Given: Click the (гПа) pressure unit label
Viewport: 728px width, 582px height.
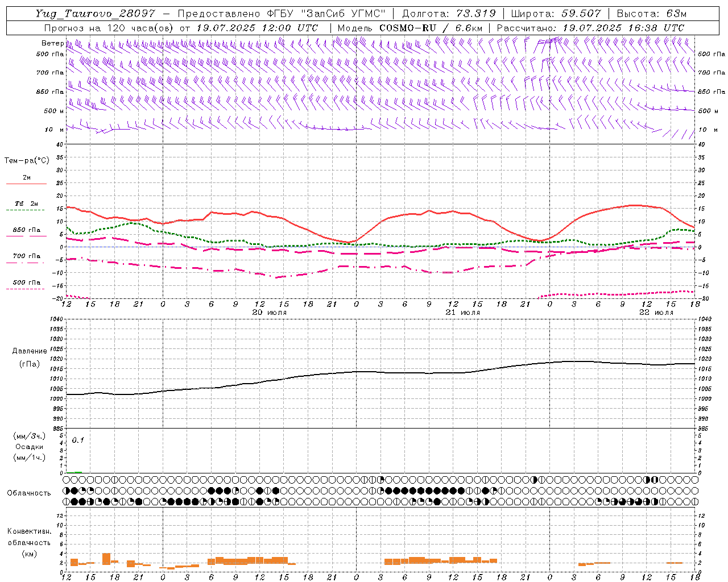Looking at the screenshot, I should tap(30, 364).
